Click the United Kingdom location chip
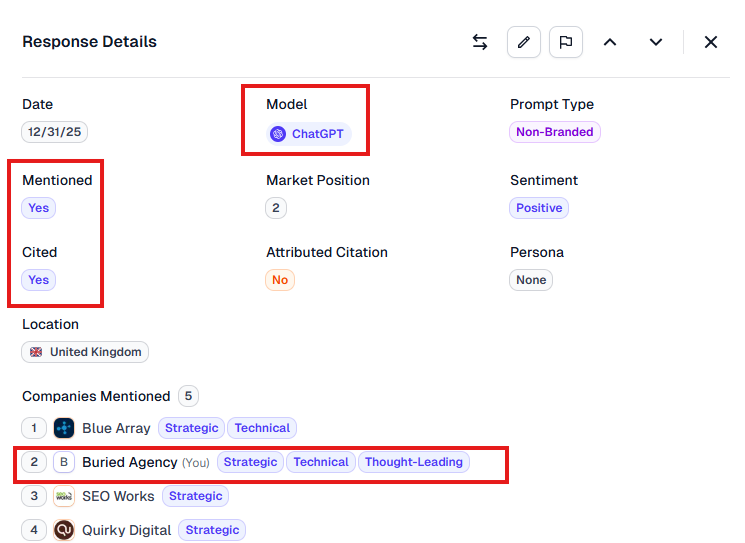 (85, 352)
